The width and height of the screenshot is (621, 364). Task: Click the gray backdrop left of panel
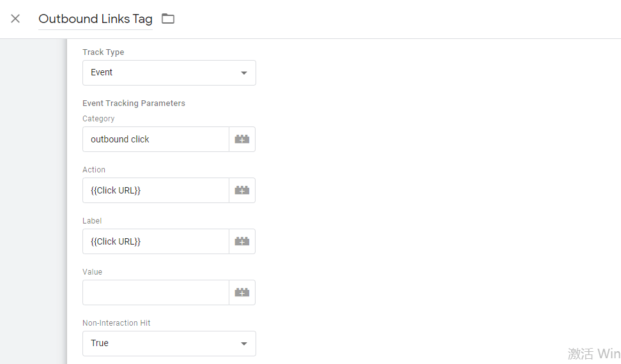(x=33, y=201)
